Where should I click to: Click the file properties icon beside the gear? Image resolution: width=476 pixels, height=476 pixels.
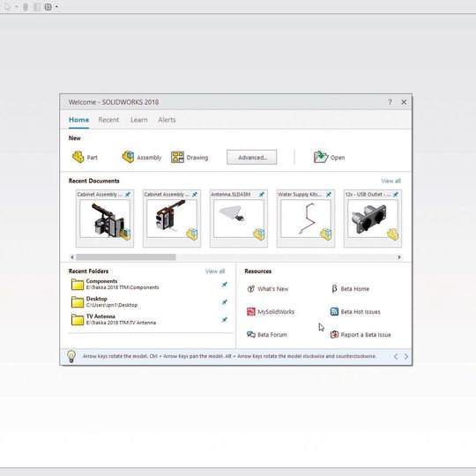[37, 7]
